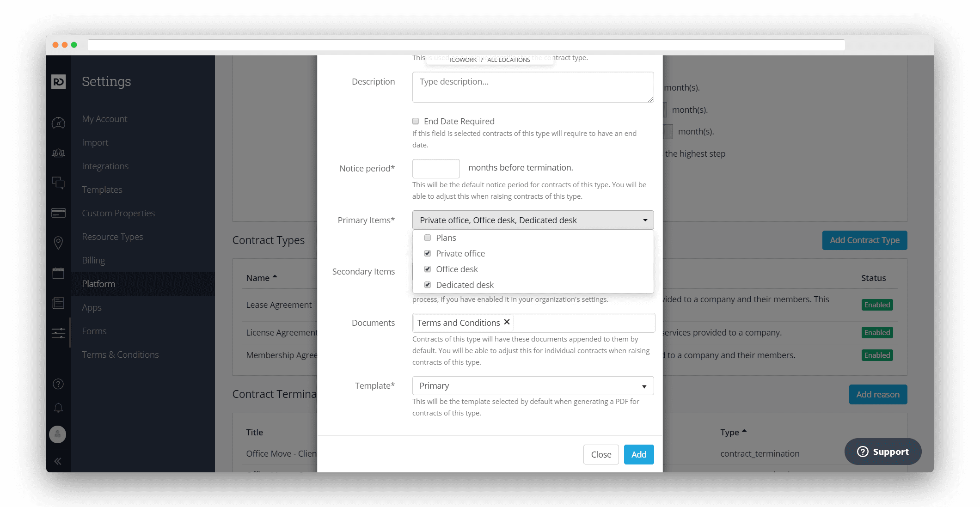This screenshot has width=980, height=507.
Task: Enable the End Date Required checkbox
Action: click(416, 121)
